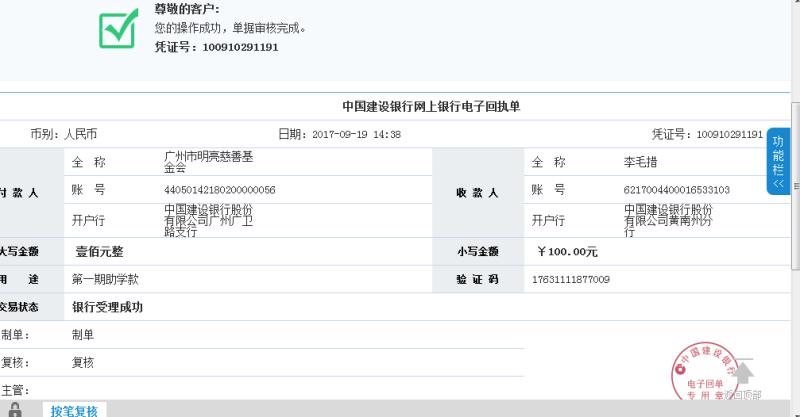The height and width of the screenshot is (417, 800).
Task: Click the vertical scrollbar on the right
Action: pos(795,186)
